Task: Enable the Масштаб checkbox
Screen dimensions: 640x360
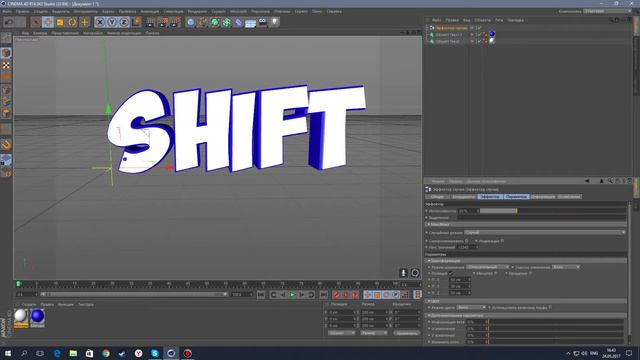Action: coord(496,273)
